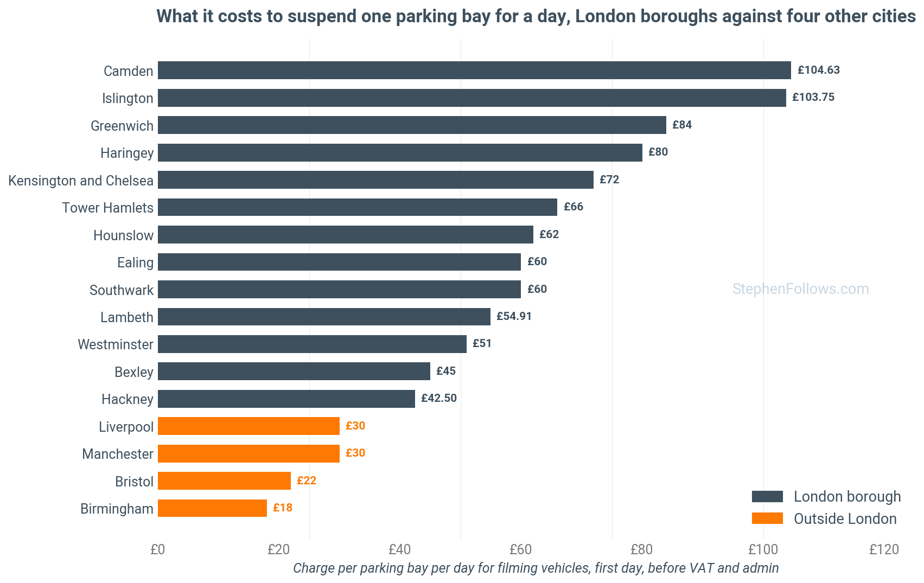Select the Greenwich bar
This screenshot has height=583, width=924.
tap(412, 125)
